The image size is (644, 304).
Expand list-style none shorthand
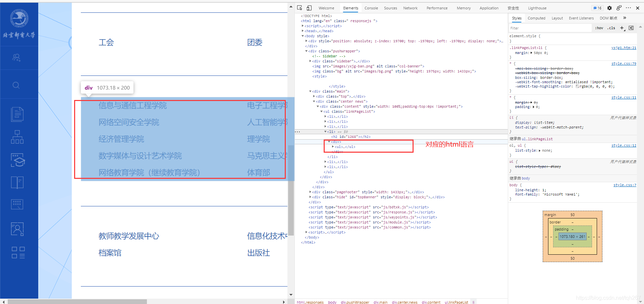(540, 151)
